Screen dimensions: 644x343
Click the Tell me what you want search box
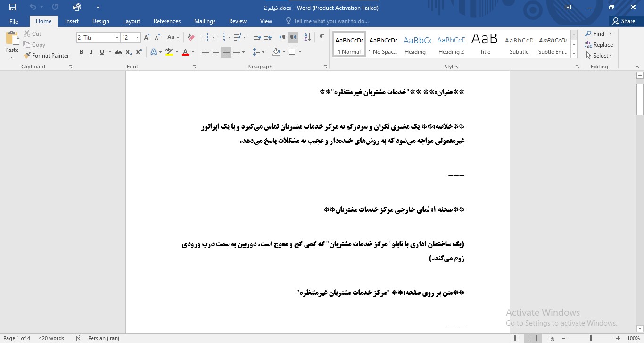tap(330, 21)
